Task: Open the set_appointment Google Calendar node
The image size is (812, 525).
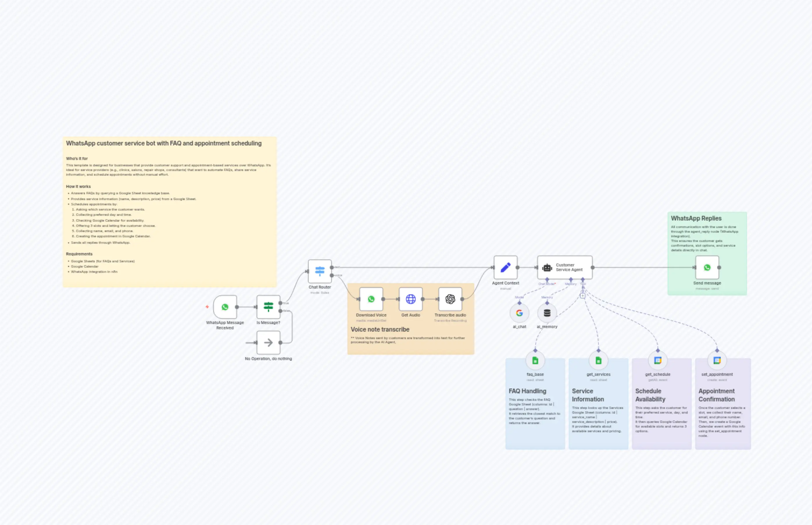Action: point(717,361)
